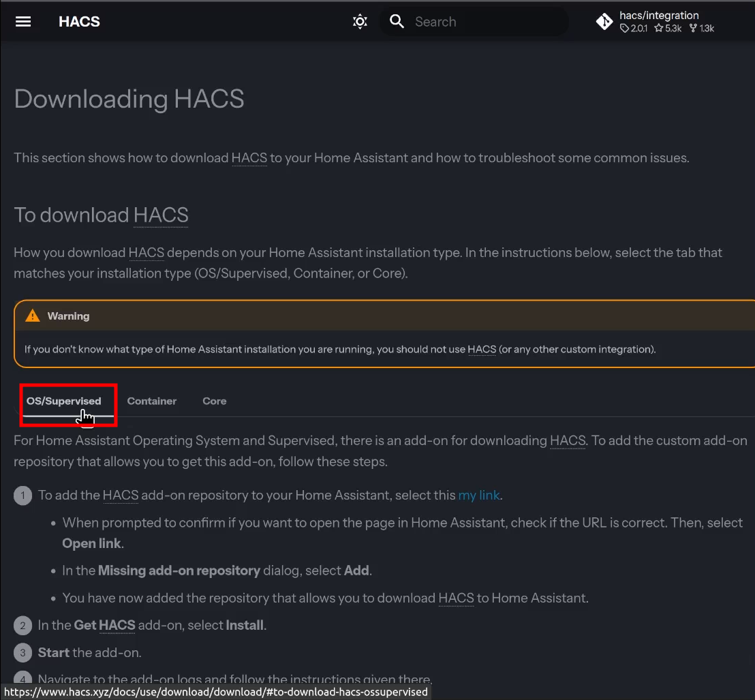This screenshot has width=755, height=700.
Task: Select the OS/Supervised tab
Action: (x=63, y=401)
